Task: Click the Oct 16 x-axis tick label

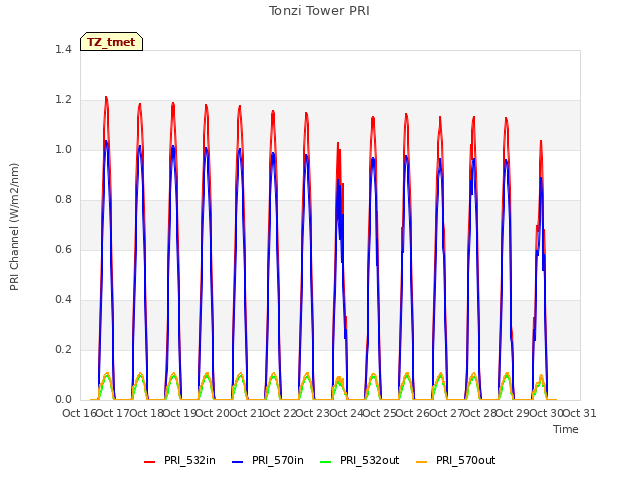Action: 80,413
